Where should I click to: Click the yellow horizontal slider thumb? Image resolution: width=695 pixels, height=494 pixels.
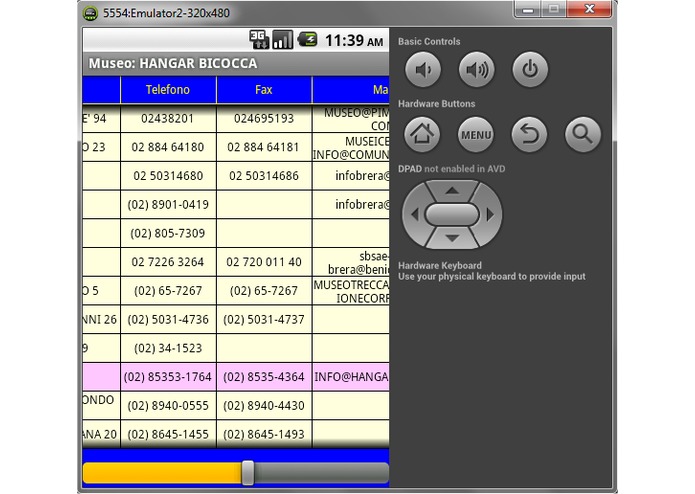coord(248,473)
